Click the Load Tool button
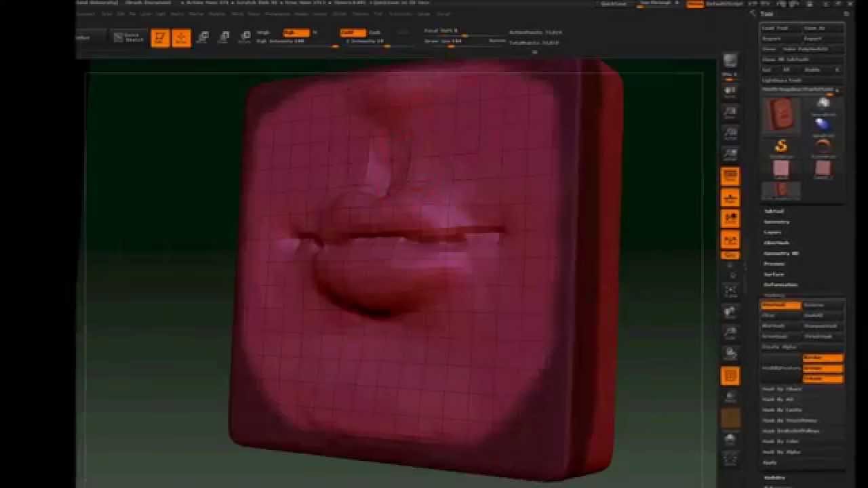868x488 pixels. (x=781, y=28)
